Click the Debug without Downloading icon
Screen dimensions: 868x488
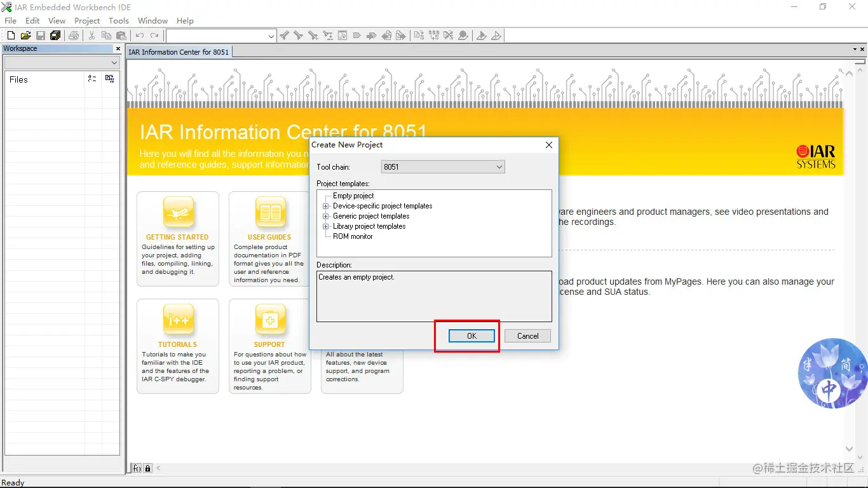click(496, 36)
